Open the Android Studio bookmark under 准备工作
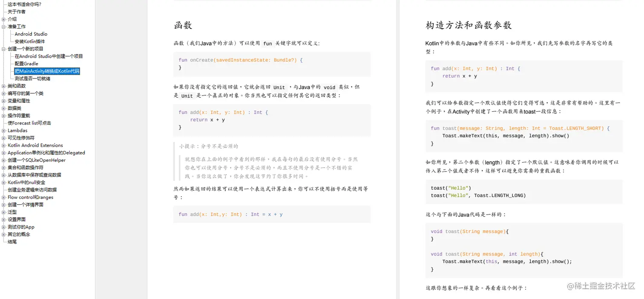 31,34
